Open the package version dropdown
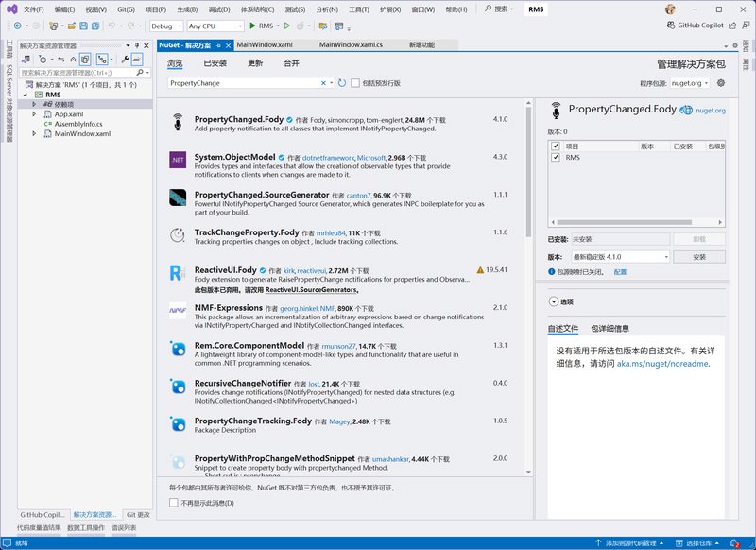The height and width of the screenshot is (550, 756). (620, 257)
